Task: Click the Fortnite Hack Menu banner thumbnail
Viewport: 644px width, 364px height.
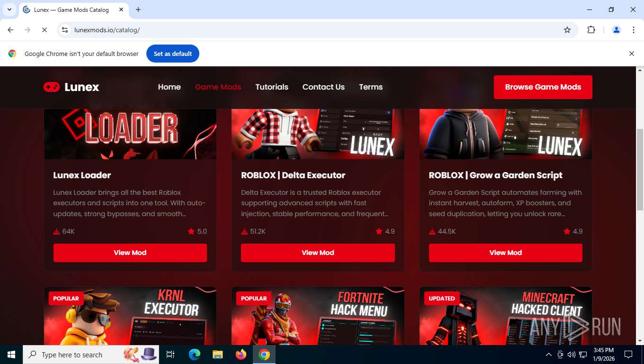Action: click(318, 316)
